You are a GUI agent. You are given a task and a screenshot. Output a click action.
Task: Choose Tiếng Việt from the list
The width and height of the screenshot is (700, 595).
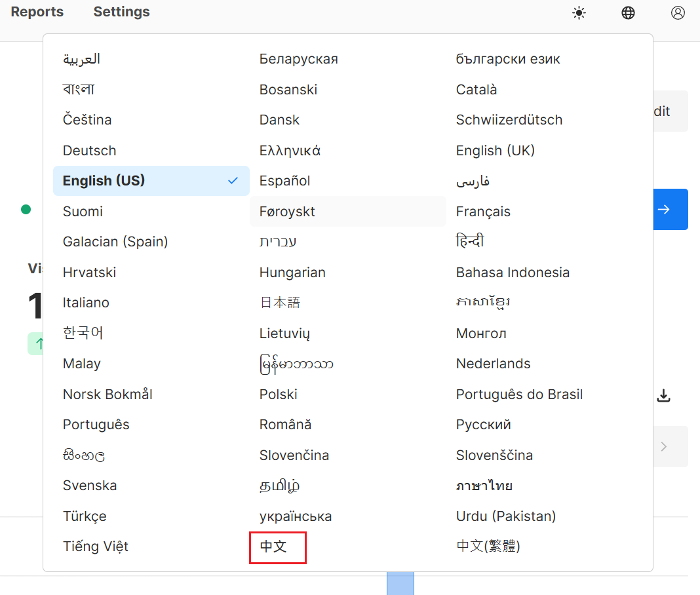click(x=96, y=547)
